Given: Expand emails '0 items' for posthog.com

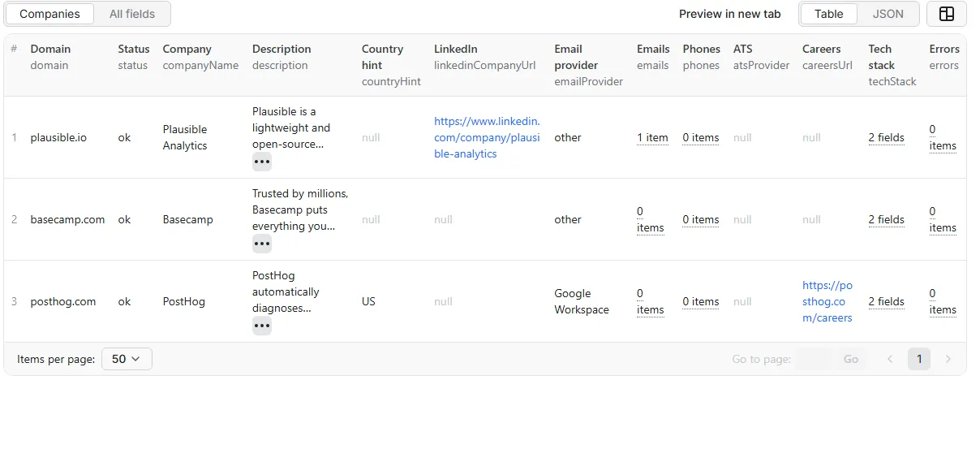Looking at the screenshot, I should (x=651, y=301).
